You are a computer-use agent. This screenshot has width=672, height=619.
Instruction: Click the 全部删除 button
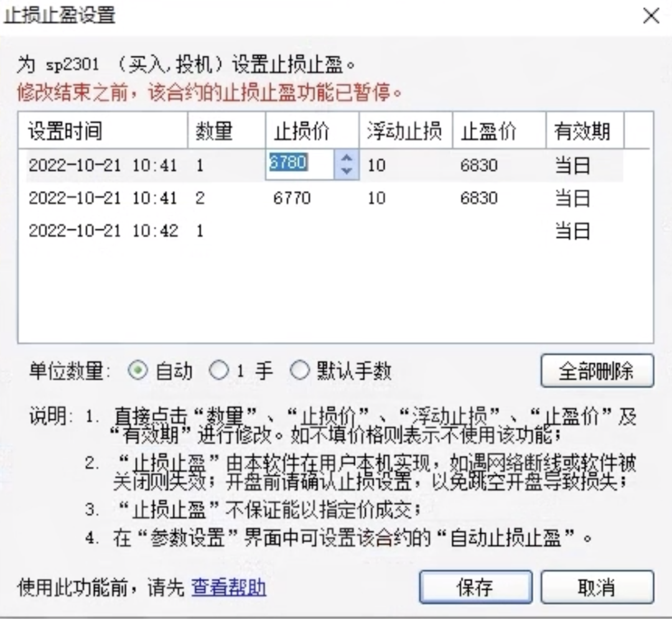pos(597,370)
